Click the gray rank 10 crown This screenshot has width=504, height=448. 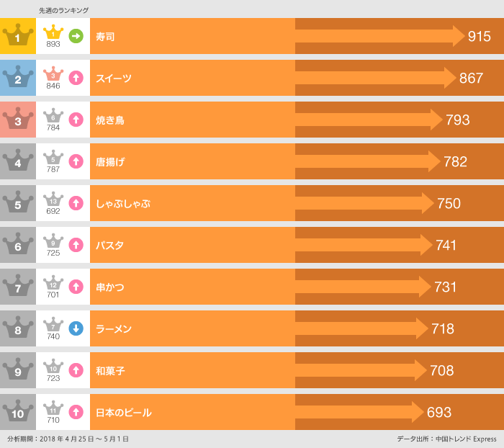(x=18, y=412)
